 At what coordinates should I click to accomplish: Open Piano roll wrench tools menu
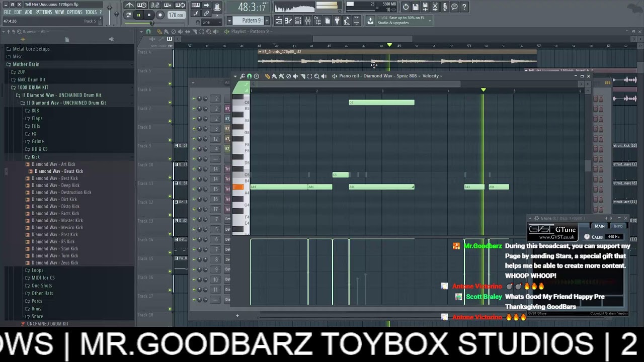pyautogui.click(x=242, y=76)
